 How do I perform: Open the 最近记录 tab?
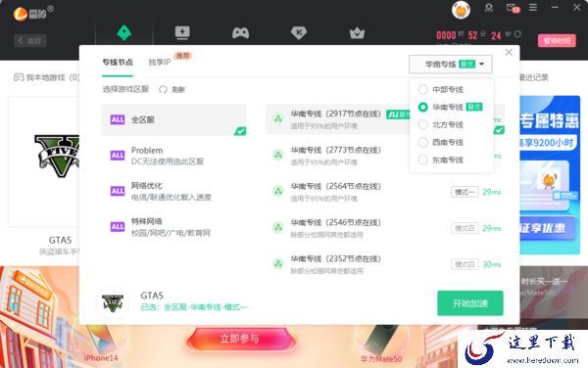point(534,77)
